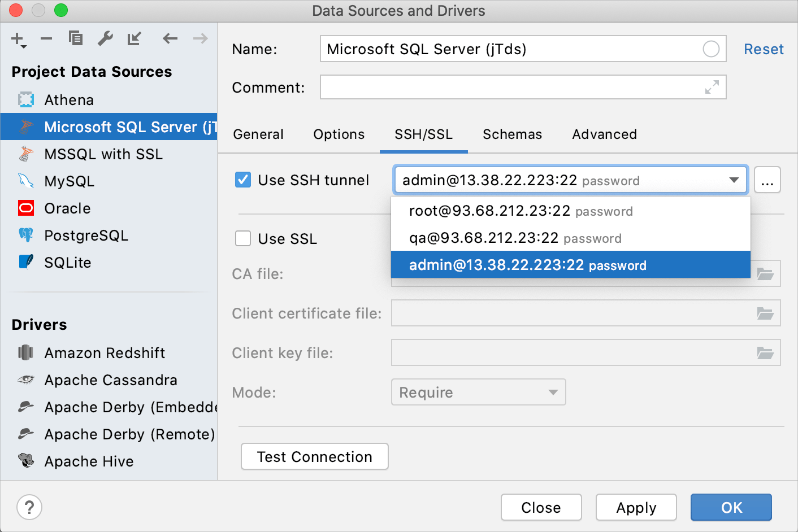
Task: Select Apache Derby (Embedded) driver
Action: (109, 407)
